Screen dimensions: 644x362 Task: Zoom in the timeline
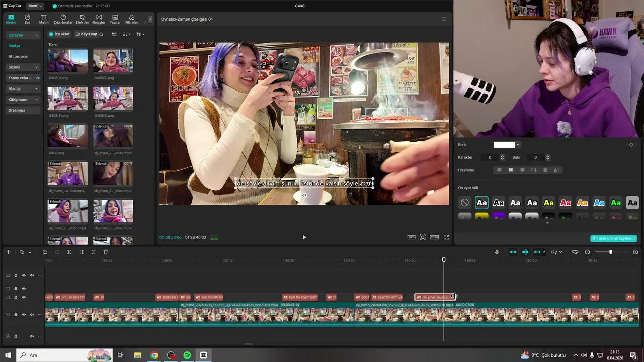pos(635,252)
